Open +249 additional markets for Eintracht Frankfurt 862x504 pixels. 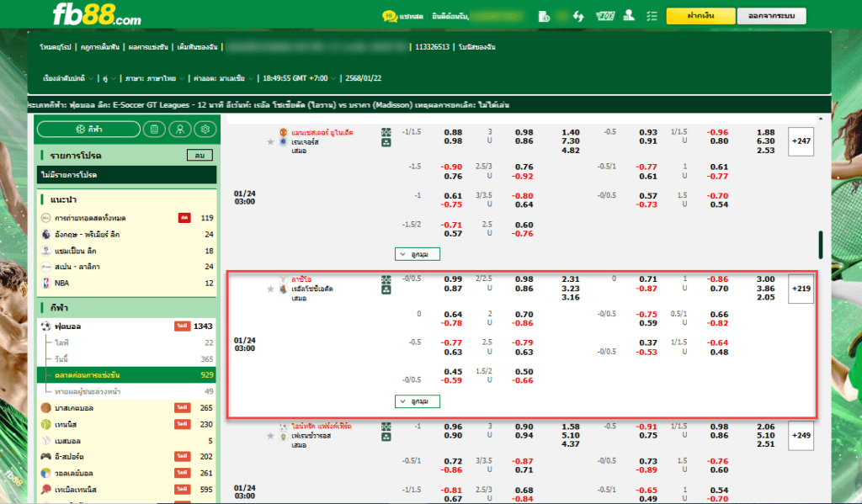tap(801, 435)
